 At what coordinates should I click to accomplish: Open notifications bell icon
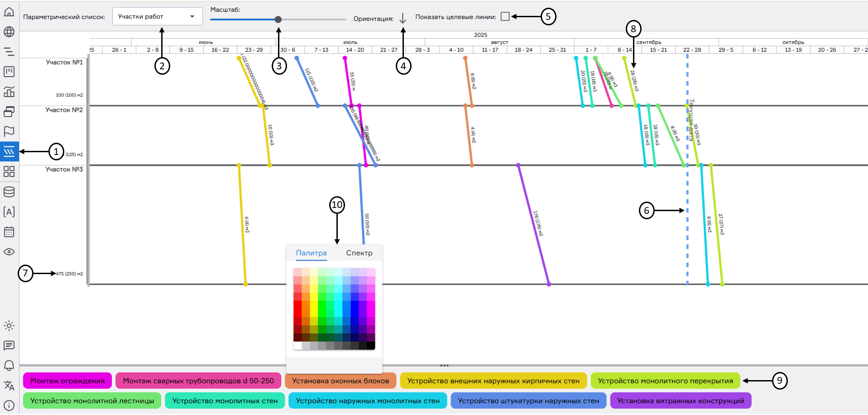(9, 365)
